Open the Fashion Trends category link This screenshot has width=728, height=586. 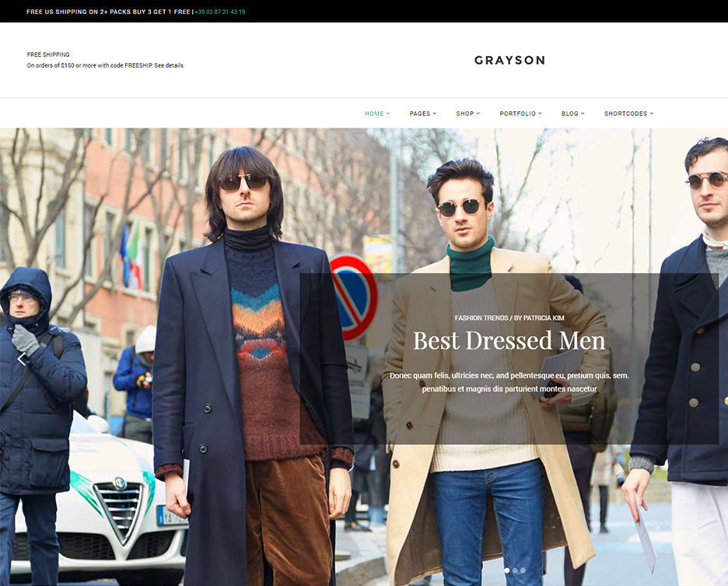(x=481, y=318)
